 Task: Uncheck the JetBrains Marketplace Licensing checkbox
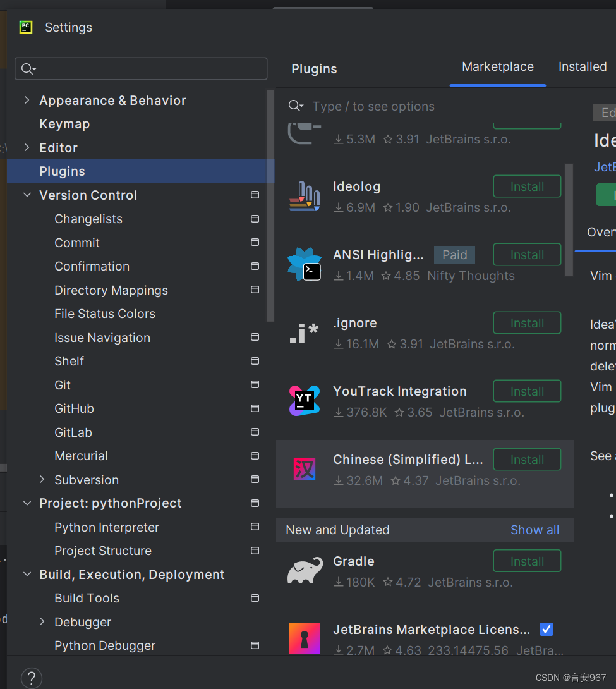pos(547,629)
